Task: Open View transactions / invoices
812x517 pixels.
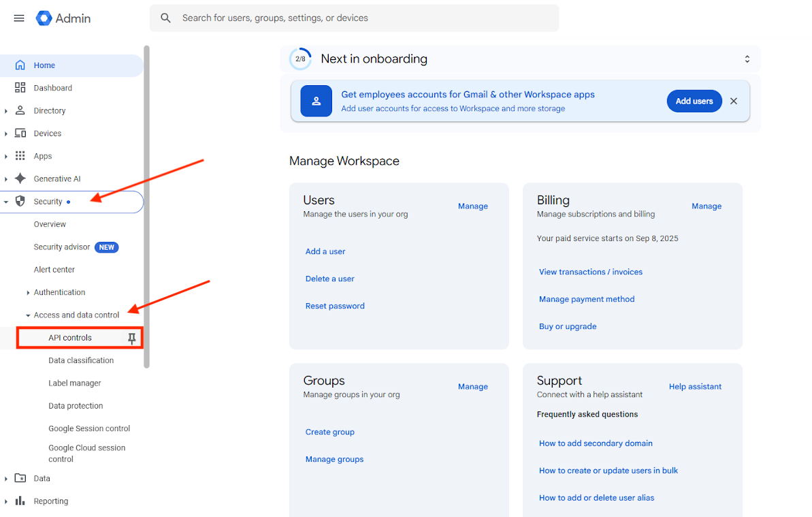Action: pos(590,272)
